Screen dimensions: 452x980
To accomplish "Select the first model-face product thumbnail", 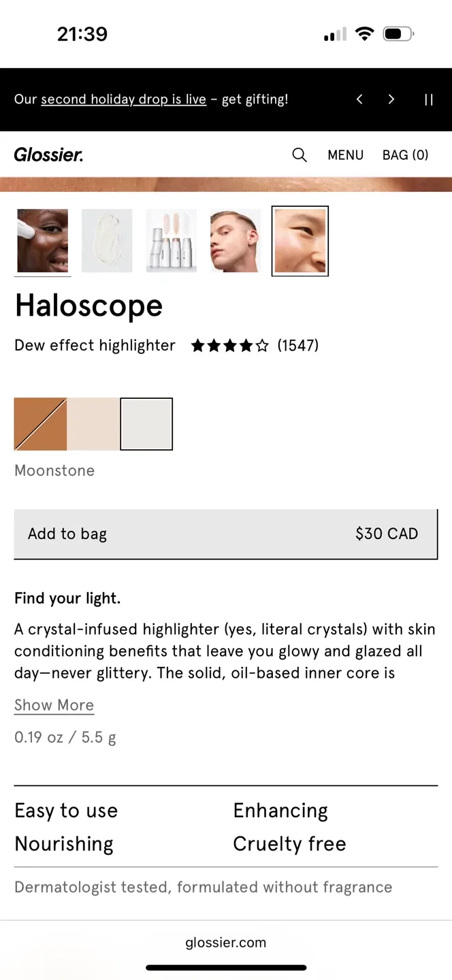I will [42, 241].
